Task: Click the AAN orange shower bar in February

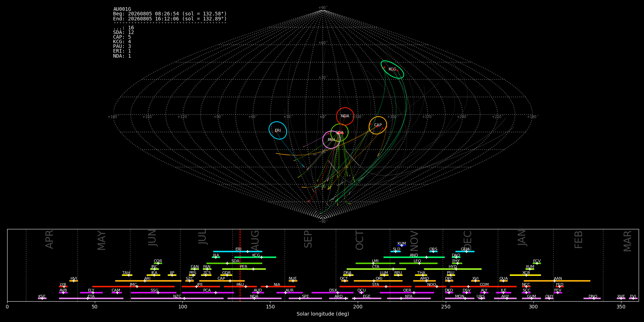Action: pos(557,281)
